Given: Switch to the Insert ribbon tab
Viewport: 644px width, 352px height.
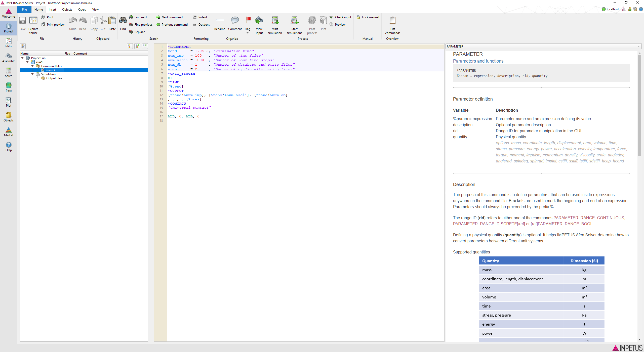Looking at the screenshot, I should coord(52,10).
